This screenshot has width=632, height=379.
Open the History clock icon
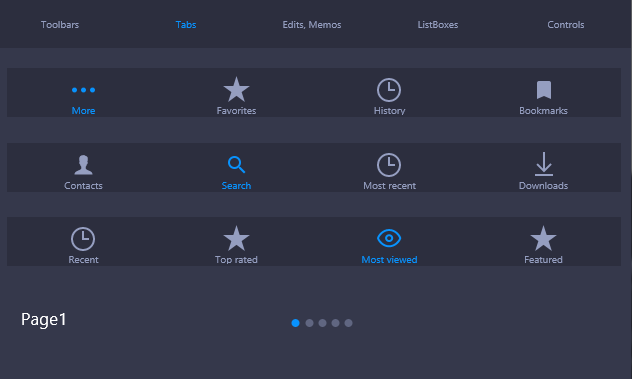point(389,90)
